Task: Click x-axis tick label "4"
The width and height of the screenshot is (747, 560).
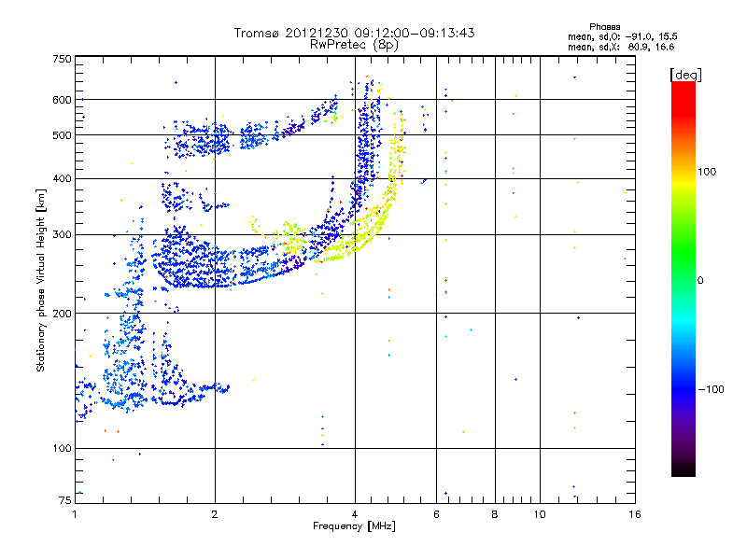Action: [x=355, y=514]
